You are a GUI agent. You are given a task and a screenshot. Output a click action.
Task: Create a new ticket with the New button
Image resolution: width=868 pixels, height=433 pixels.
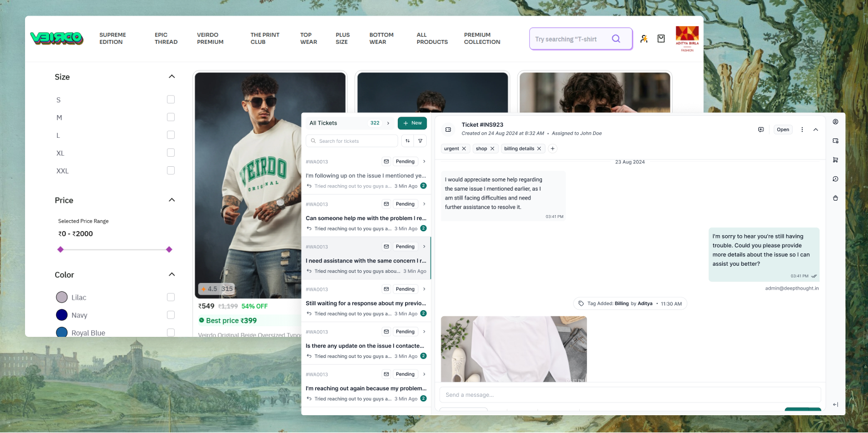click(x=412, y=123)
